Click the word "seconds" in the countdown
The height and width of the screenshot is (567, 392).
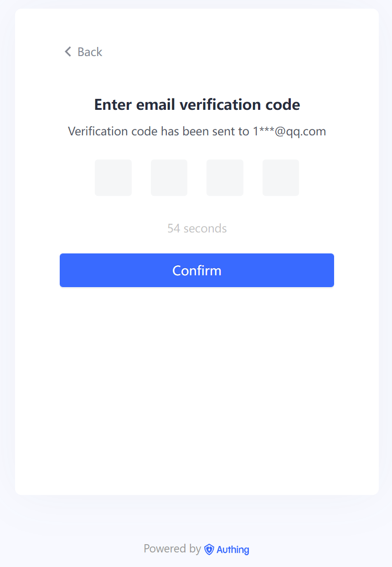[x=205, y=228]
